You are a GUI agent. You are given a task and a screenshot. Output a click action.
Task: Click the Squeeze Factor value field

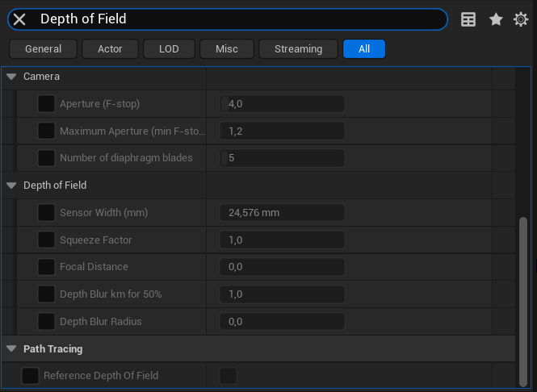tap(282, 240)
